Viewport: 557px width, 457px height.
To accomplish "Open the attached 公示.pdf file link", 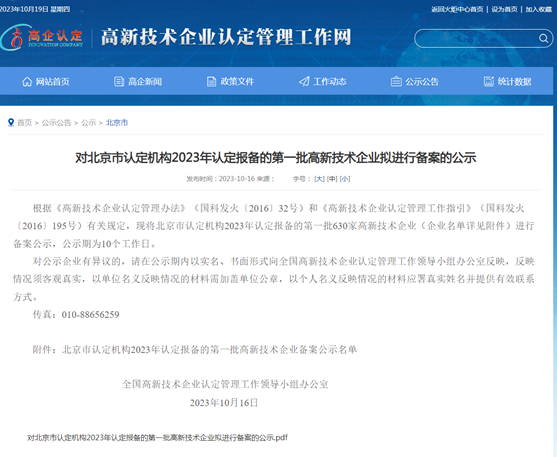I will coord(157,437).
